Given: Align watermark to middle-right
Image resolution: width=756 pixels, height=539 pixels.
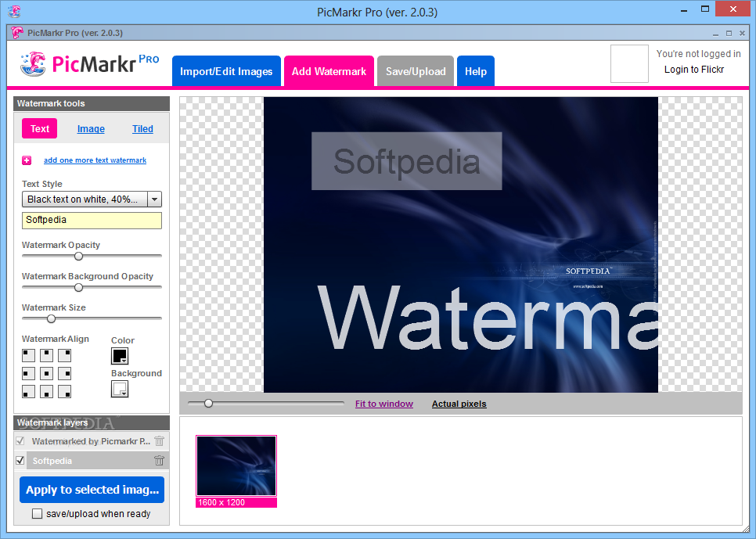Looking at the screenshot, I should (x=65, y=373).
